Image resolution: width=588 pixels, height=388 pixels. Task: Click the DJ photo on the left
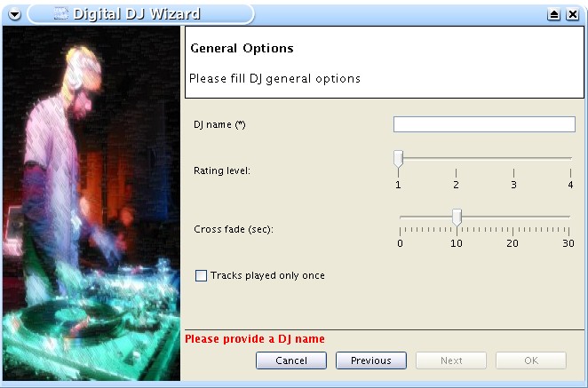[x=91, y=203]
